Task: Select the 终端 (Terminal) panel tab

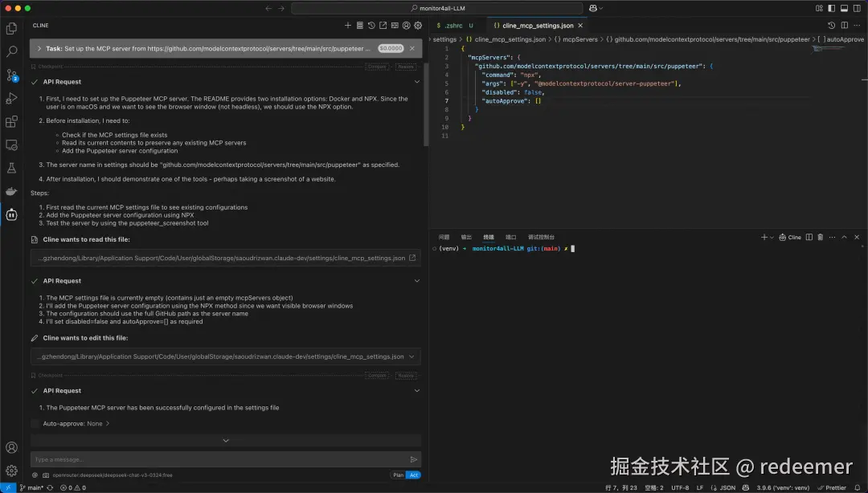Action: coord(489,237)
